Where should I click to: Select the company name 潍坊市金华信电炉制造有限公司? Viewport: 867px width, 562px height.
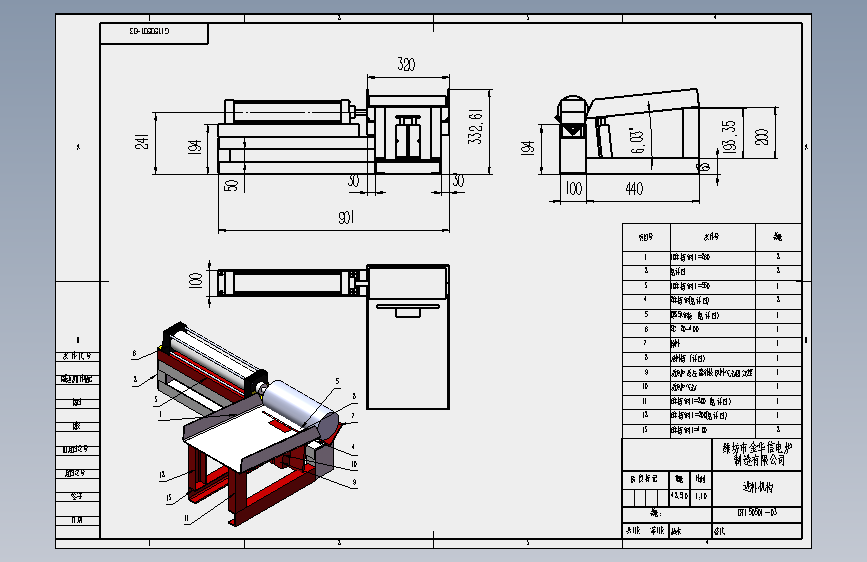click(757, 454)
